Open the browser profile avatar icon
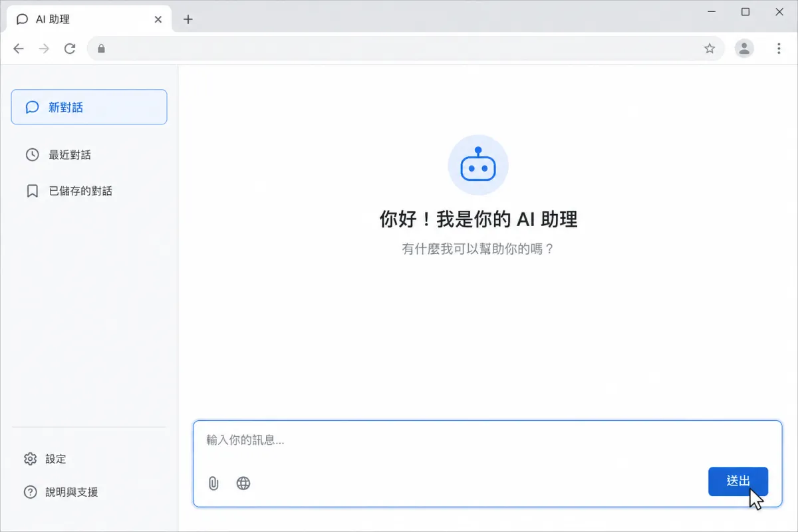The width and height of the screenshot is (798, 532). (x=744, y=49)
